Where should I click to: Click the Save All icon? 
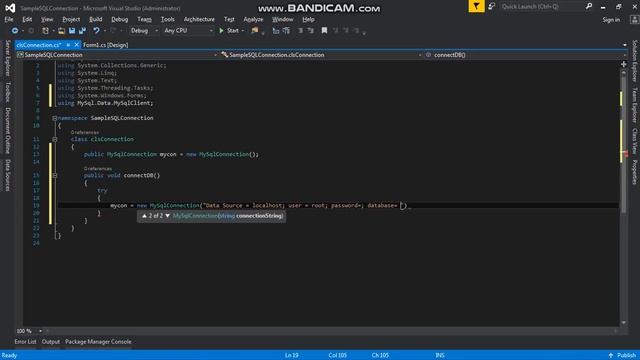82,31
